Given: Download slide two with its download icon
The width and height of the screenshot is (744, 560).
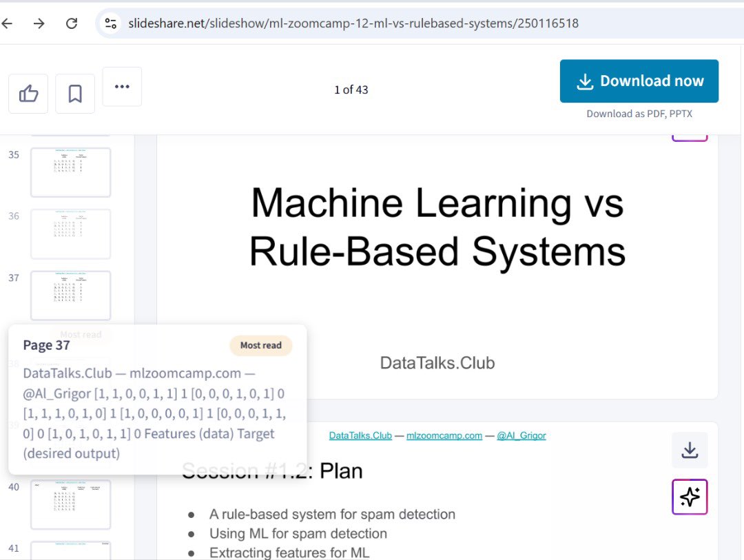Looking at the screenshot, I should click(690, 450).
